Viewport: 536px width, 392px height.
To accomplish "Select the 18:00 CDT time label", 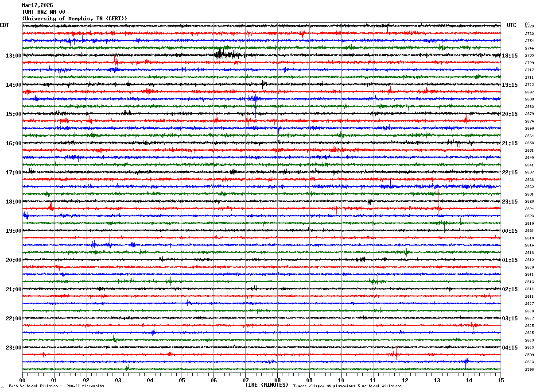I will click(14, 202).
